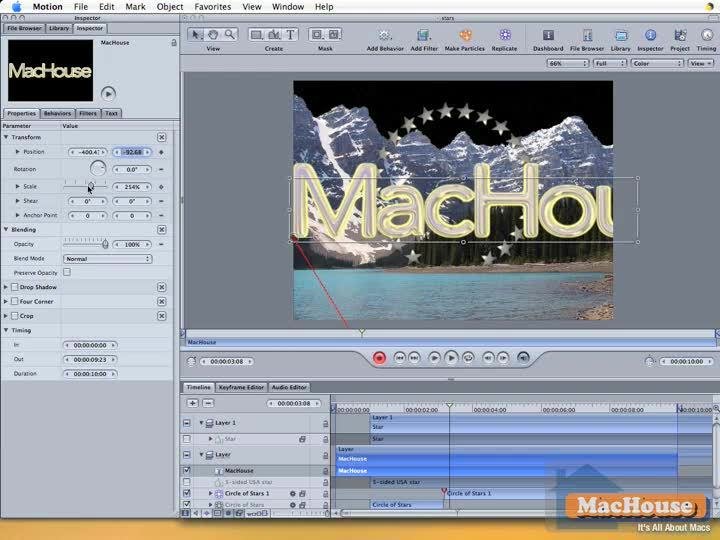Open the Mark menu
This screenshot has height=540, width=720.
point(135,7)
